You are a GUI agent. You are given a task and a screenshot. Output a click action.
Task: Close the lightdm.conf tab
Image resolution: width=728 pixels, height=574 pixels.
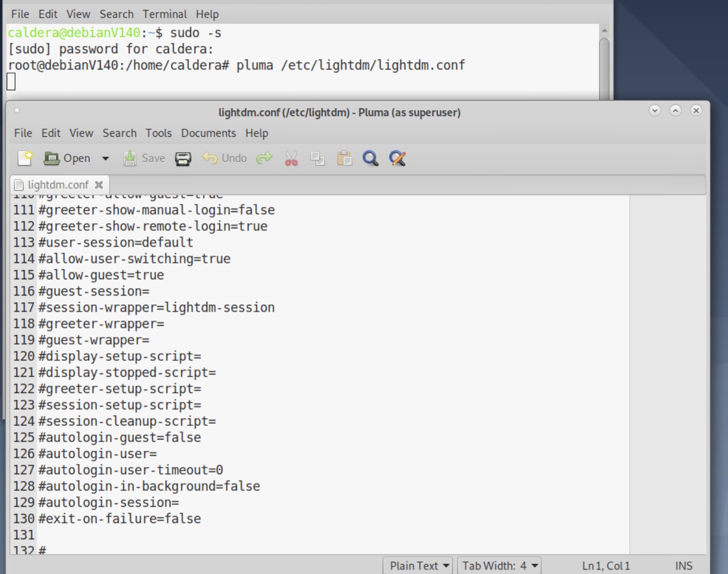[99, 185]
